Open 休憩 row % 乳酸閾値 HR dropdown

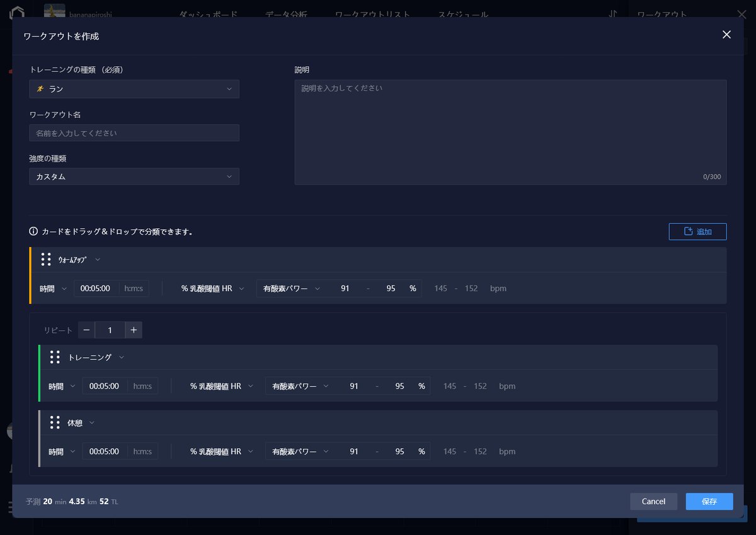[x=221, y=451]
